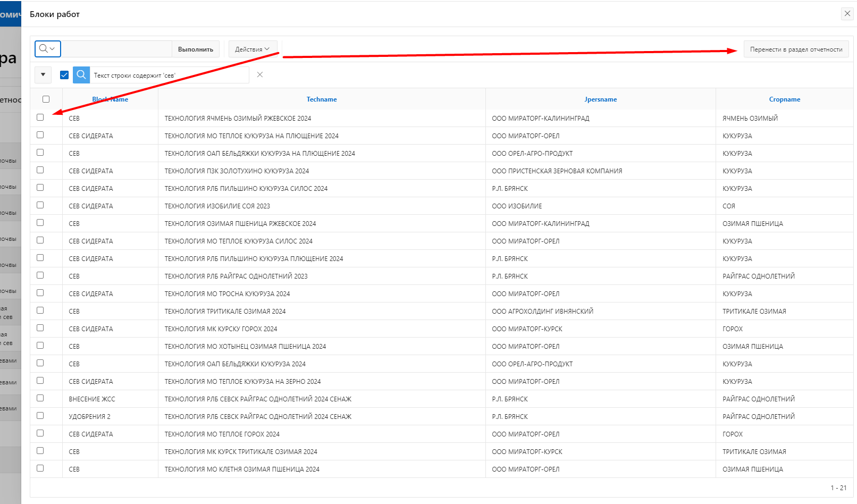The image size is (857, 504).
Task: Check the ТЕХНОЛОГИЯ ИЗОБИЛИЕ СОЯ 2023 row
Action: pyautogui.click(x=40, y=205)
